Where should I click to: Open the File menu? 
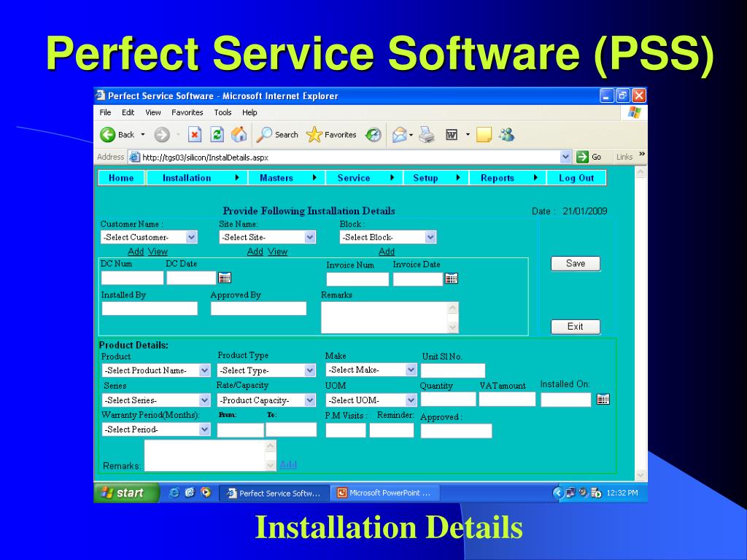pos(105,112)
